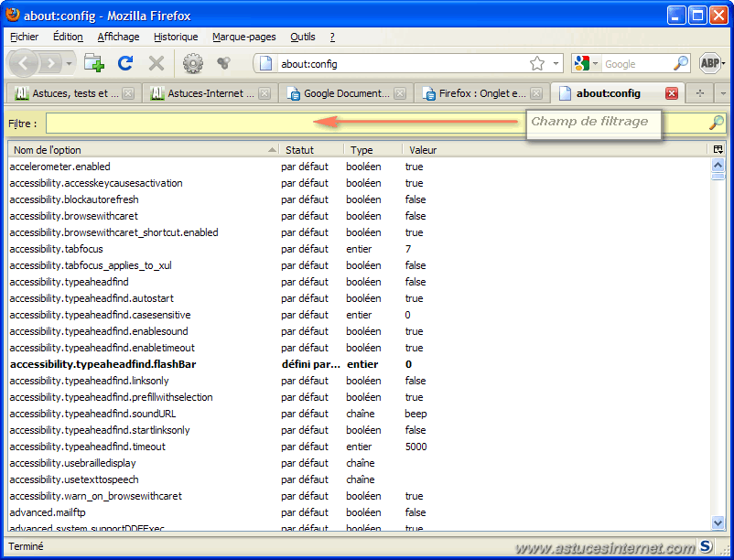Bookmark the page with the star icon
Viewport: 734px width, 560px height.
[x=537, y=63]
